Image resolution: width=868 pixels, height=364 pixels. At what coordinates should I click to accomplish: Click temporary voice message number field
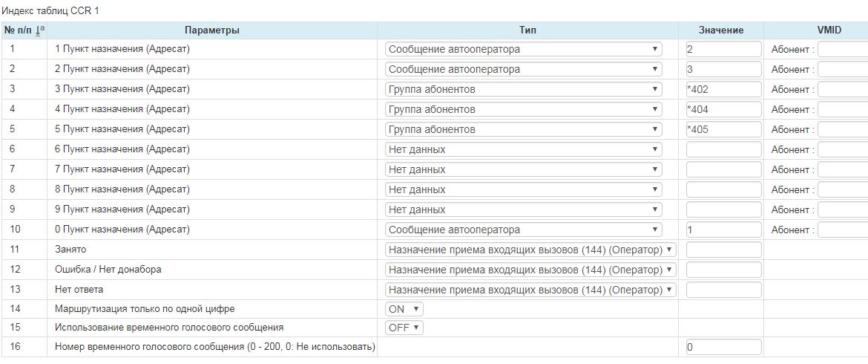tap(723, 347)
